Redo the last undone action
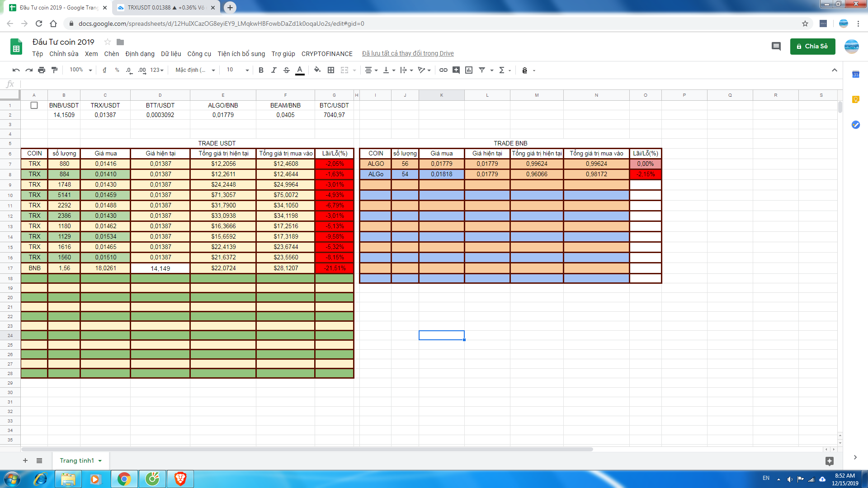Viewport: 868px width, 488px height. coord(29,70)
